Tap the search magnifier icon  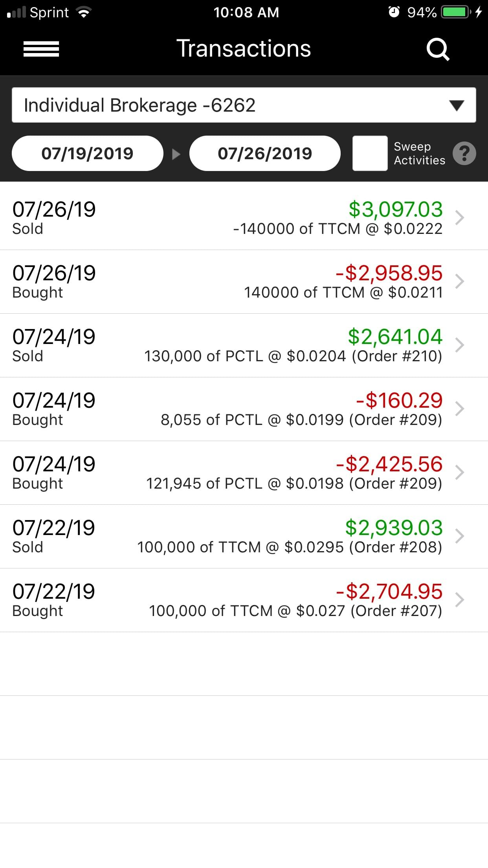tap(438, 50)
